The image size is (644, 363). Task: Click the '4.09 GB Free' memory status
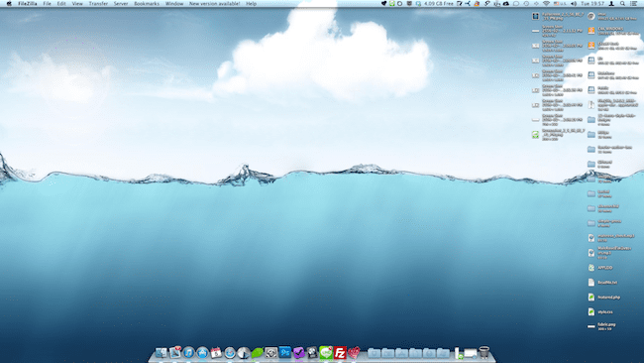tap(439, 4)
